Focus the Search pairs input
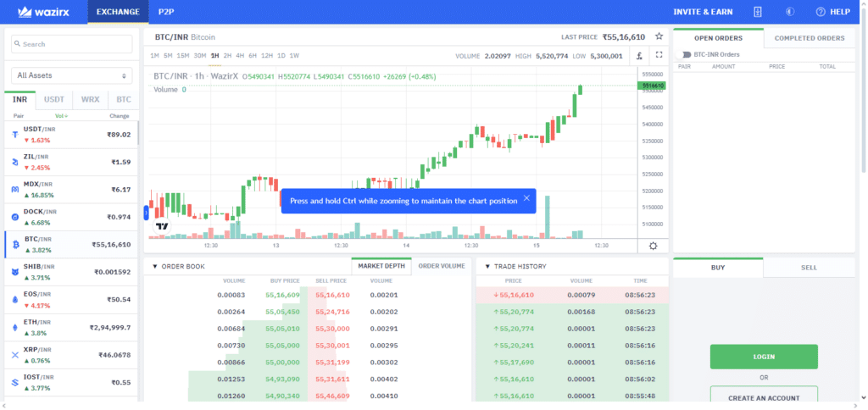Image resolution: width=868 pixels, height=410 pixels. pos(71,44)
